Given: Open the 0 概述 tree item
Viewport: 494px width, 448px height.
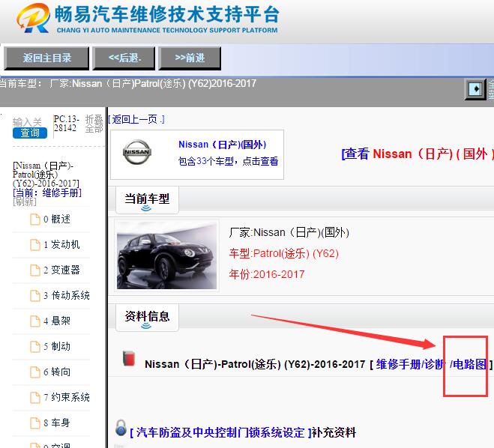Looking at the screenshot, I should tap(57, 219).
